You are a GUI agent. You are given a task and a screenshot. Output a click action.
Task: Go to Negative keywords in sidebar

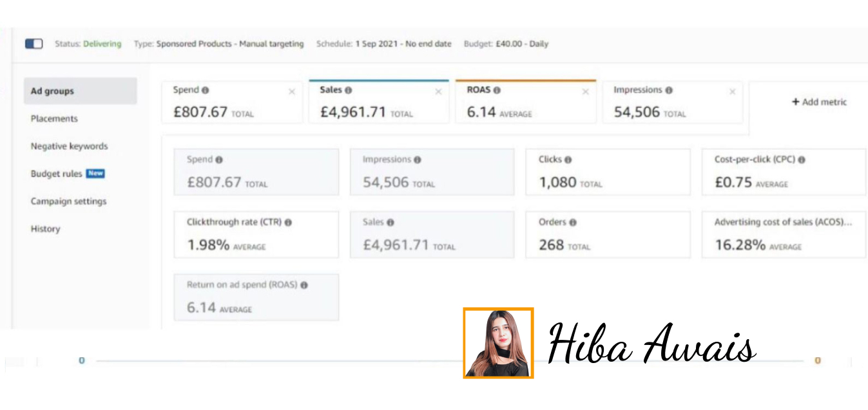point(69,146)
